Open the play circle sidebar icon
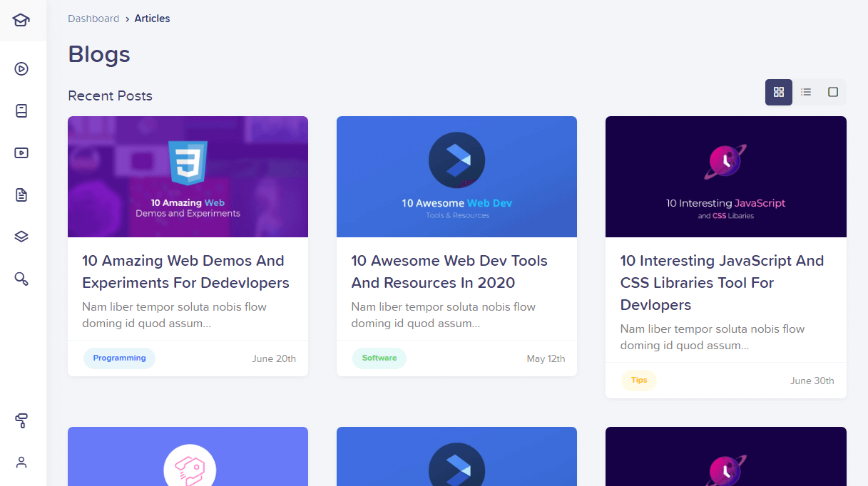The height and width of the screenshot is (486, 868). 21,69
